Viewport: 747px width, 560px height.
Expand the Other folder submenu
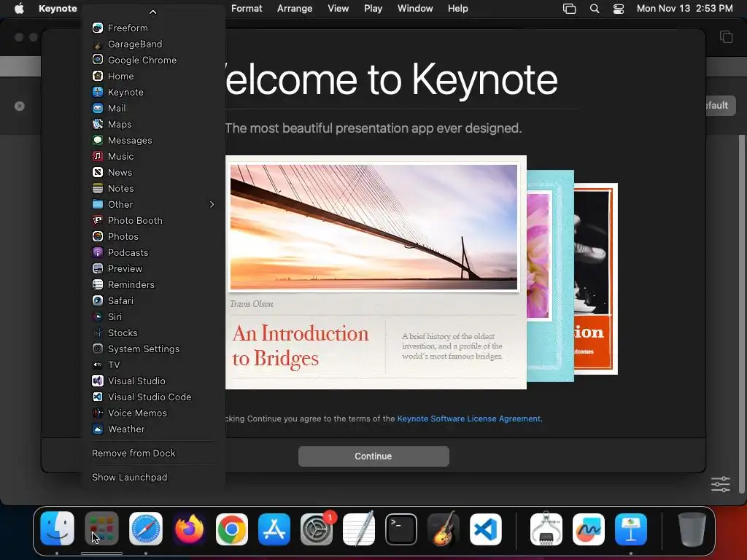click(153, 204)
